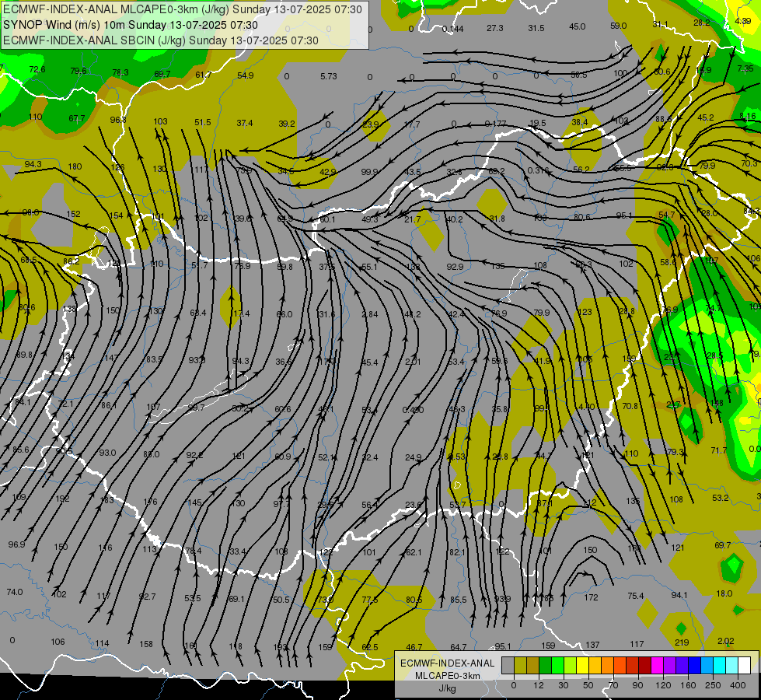
Task: Click the pure blue legend swatch
Action: point(696,666)
